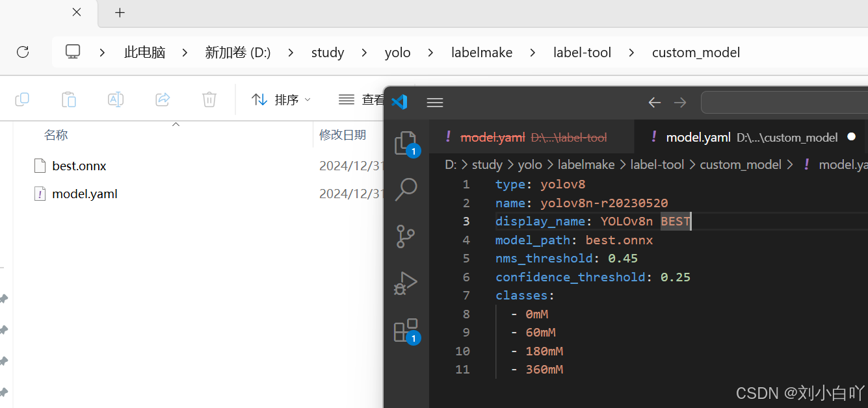Click custom_model in VS Code breadcrumb
The width and height of the screenshot is (868, 408).
coord(741,165)
